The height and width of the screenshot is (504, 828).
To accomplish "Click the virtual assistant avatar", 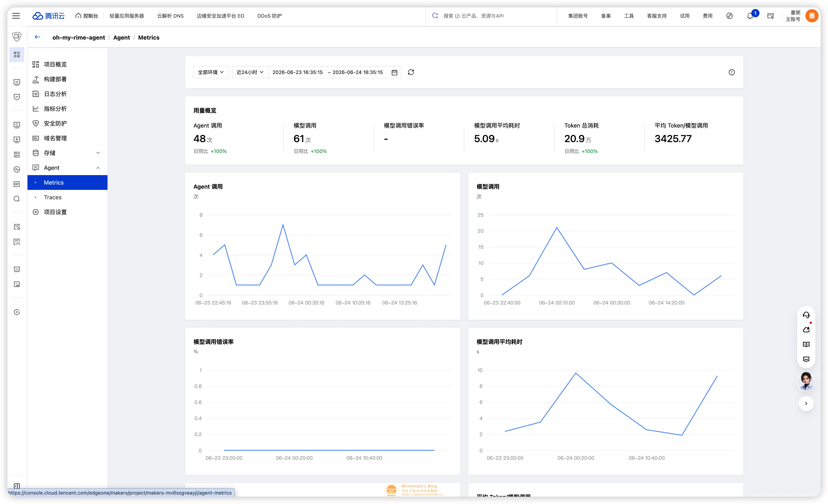I will (x=806, y=381).
